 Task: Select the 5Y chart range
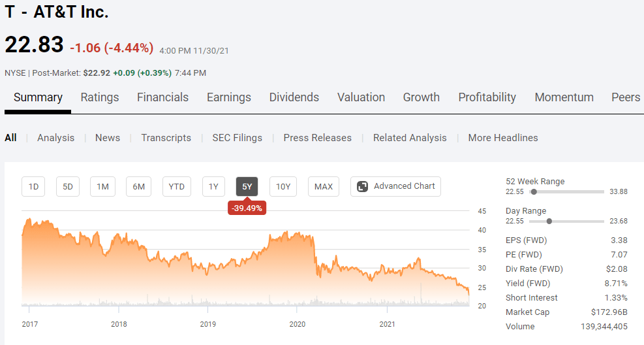tap(247, 187)
